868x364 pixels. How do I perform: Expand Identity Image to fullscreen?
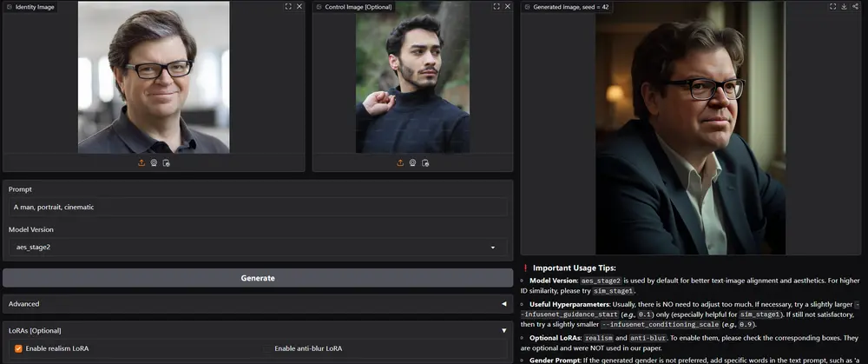[x=288, y=6]
